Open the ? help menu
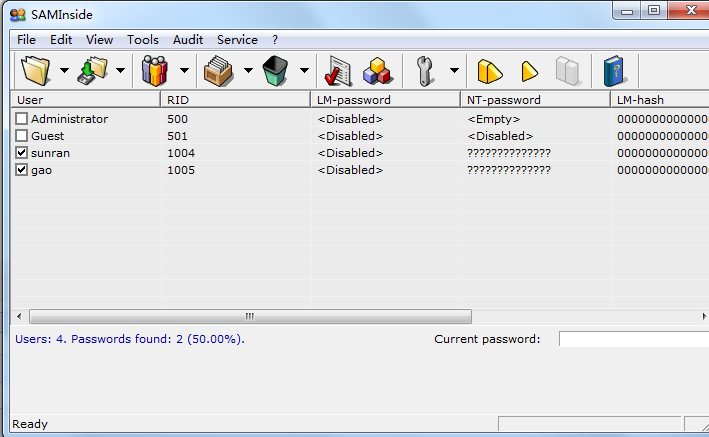 click(275, 40)
